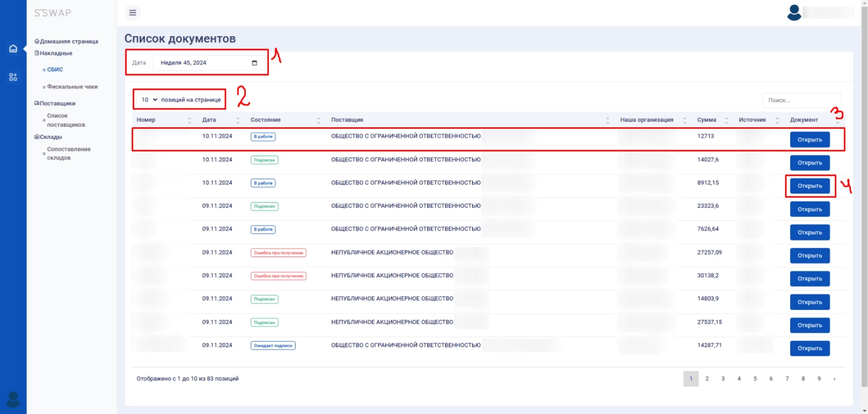Click the bottom-left user avatar icon
868x414 pixels.
tap(13, 399)
